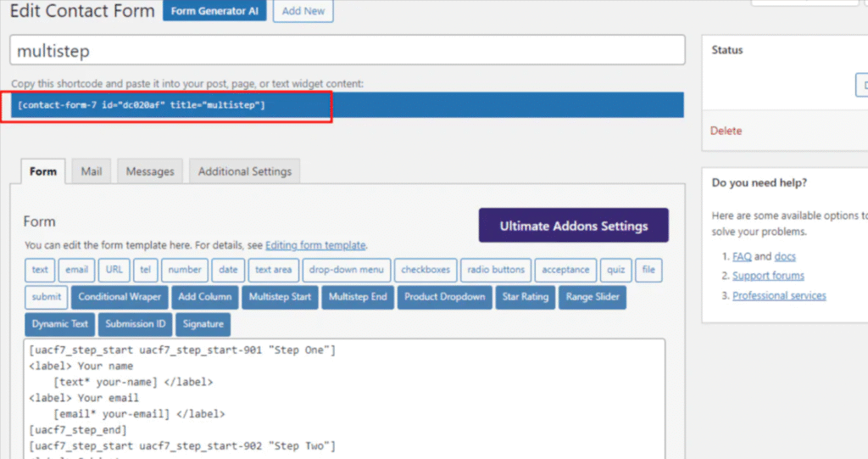The width and height of the screenshot is (868, 459).
Task: Insert a text area tag
Action: (x=274, y=270)
